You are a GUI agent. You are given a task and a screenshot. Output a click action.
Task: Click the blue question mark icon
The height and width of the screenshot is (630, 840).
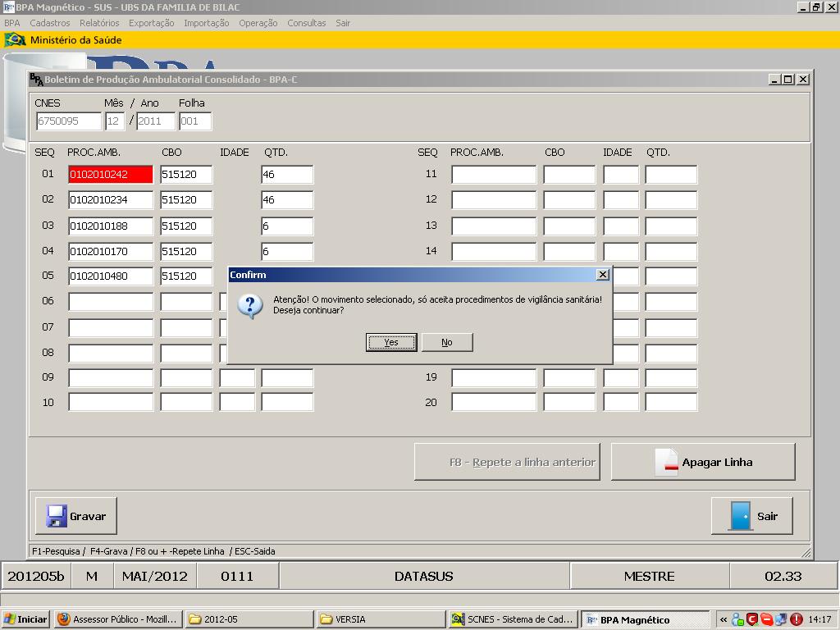tap(249, 305)
